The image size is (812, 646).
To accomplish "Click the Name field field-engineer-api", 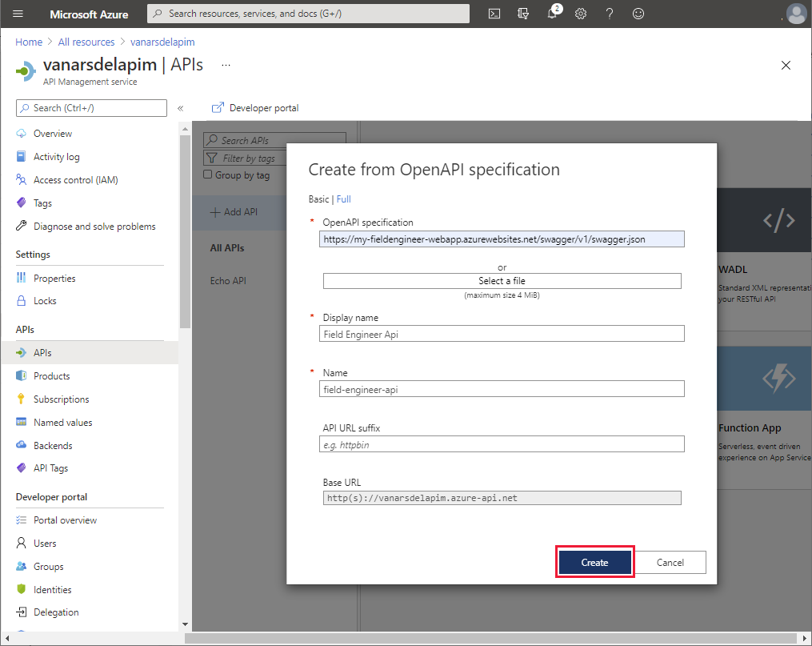I will pos(502,389).
